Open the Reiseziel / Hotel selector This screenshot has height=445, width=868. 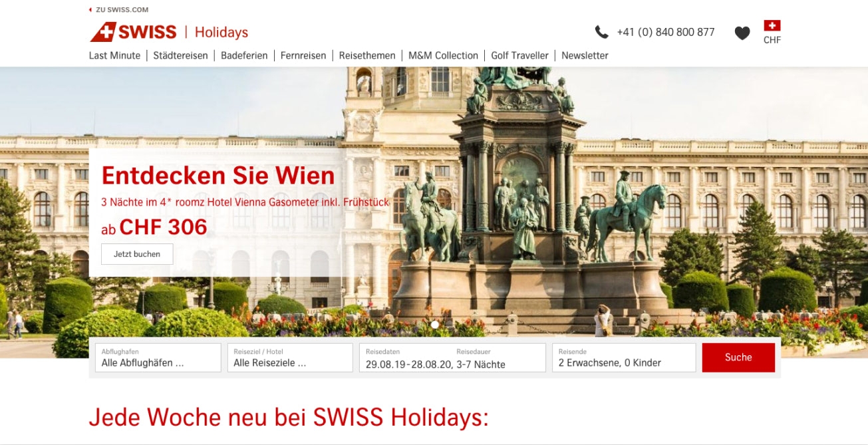tap(290, 358)
